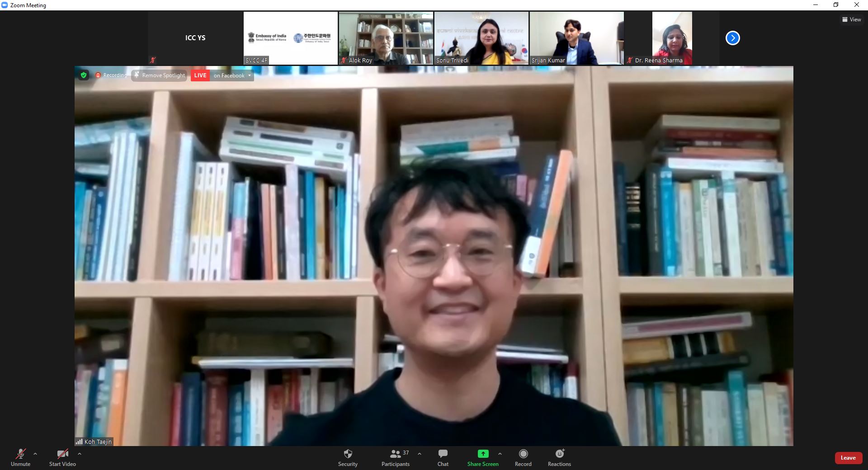Open the View layout menu
Viewport: 868px width, 470px height.
coord(851,19)
